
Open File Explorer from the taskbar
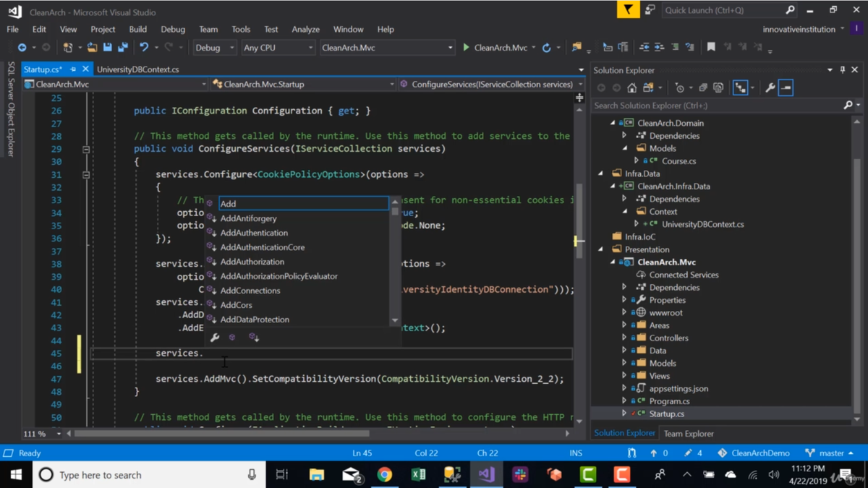tap(317, 475)
